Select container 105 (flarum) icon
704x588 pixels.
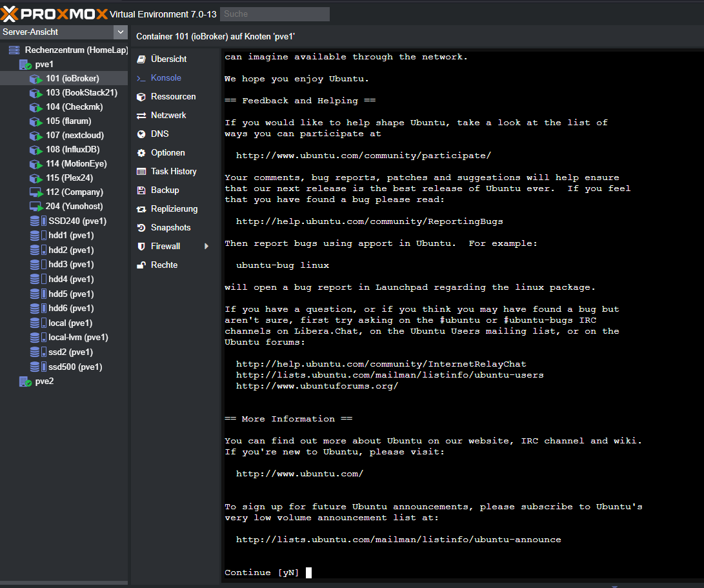36,121
